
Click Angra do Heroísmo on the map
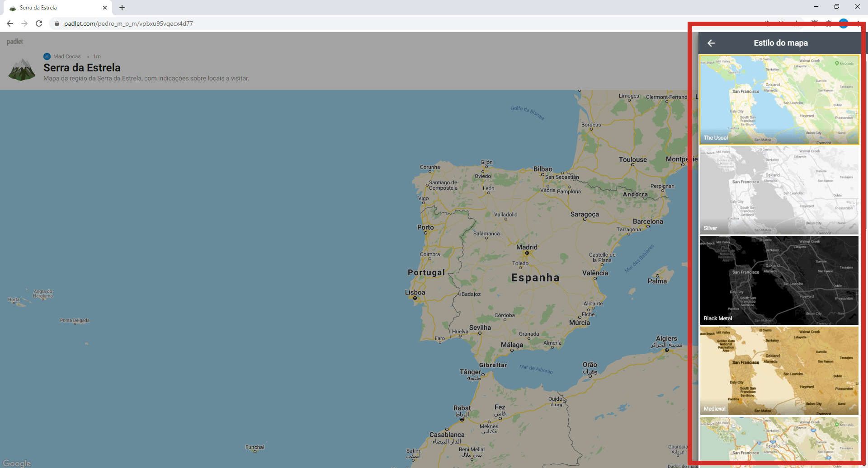[43, 294]
